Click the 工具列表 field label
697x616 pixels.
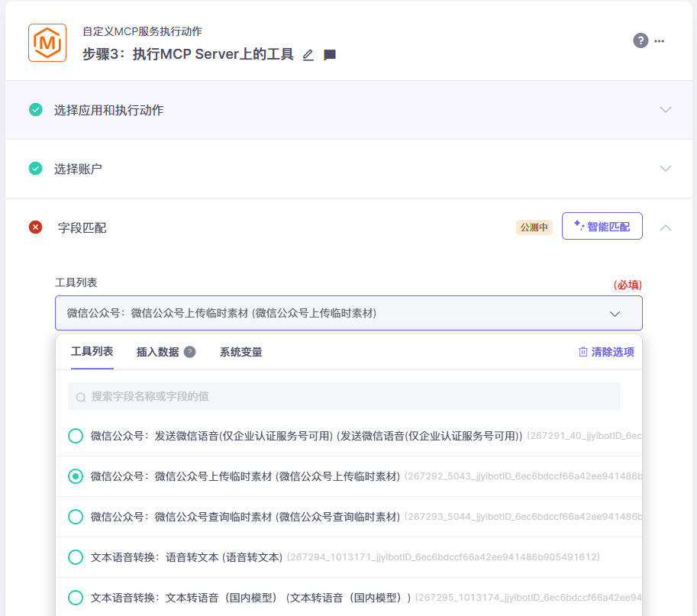pos(76,282)
